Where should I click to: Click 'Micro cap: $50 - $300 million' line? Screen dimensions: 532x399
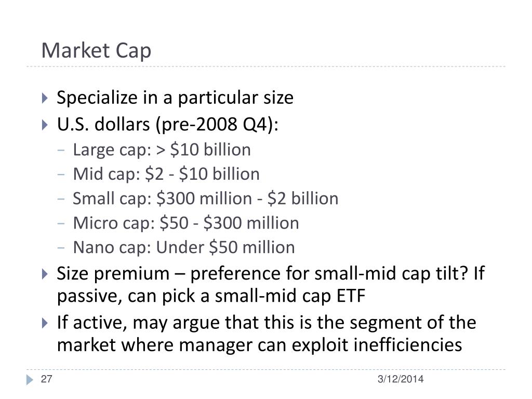[x=186, y=223]
